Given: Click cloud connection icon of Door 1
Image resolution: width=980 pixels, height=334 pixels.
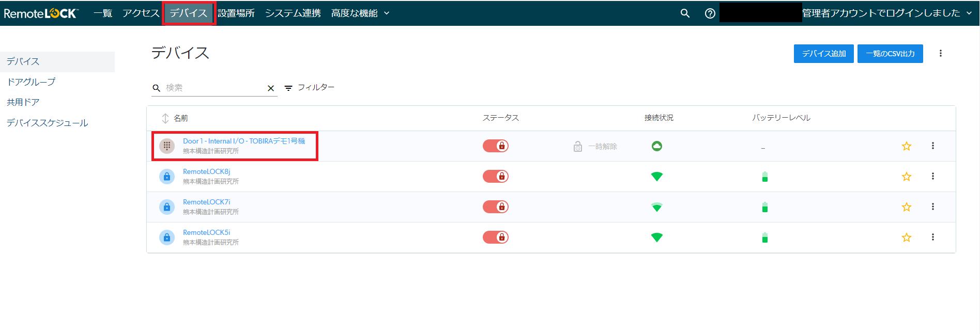Looking at the screenshot, I should [657, 146].
